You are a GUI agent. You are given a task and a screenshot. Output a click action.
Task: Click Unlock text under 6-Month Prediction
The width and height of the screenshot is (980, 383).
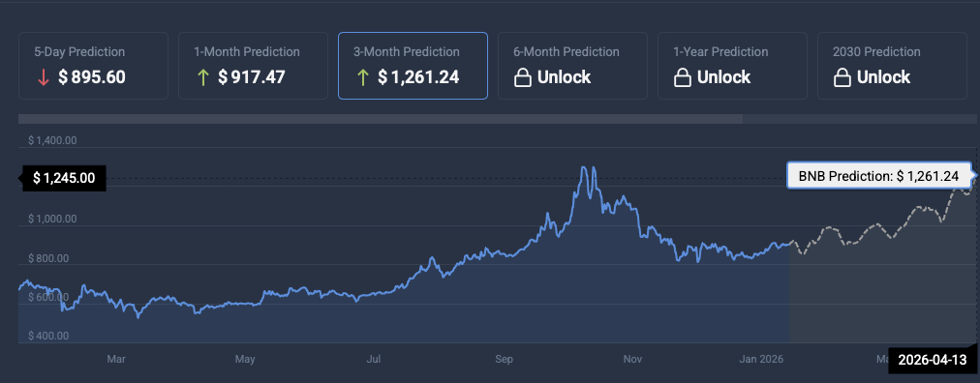click(564, 77)
